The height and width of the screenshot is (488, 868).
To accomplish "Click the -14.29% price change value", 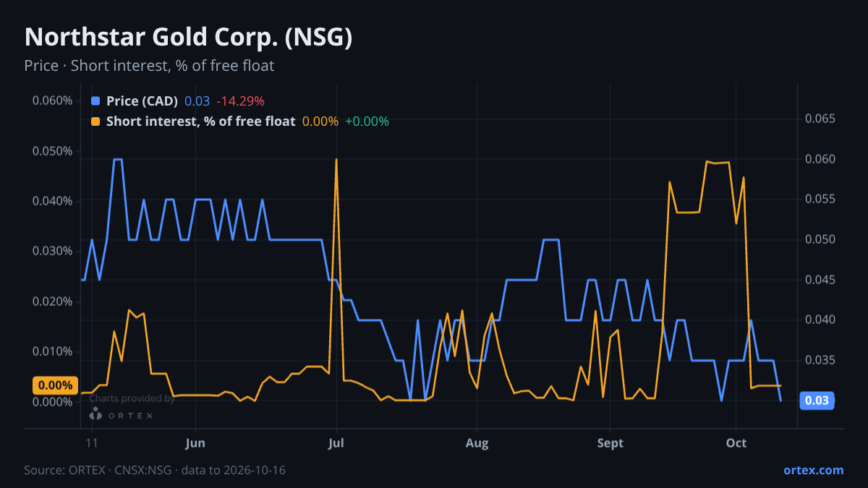I will coord(241,101).
